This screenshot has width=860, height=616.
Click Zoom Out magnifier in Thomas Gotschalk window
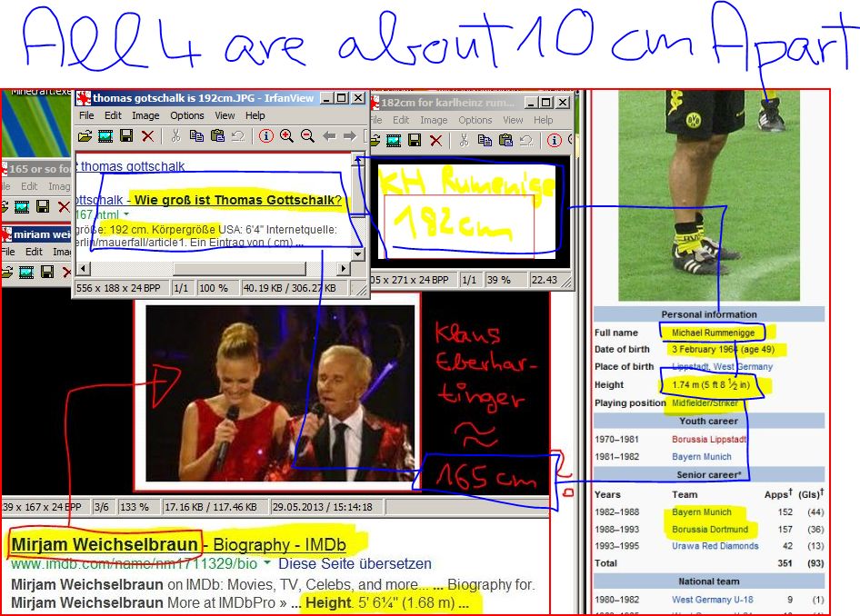[x=307, y=136]
